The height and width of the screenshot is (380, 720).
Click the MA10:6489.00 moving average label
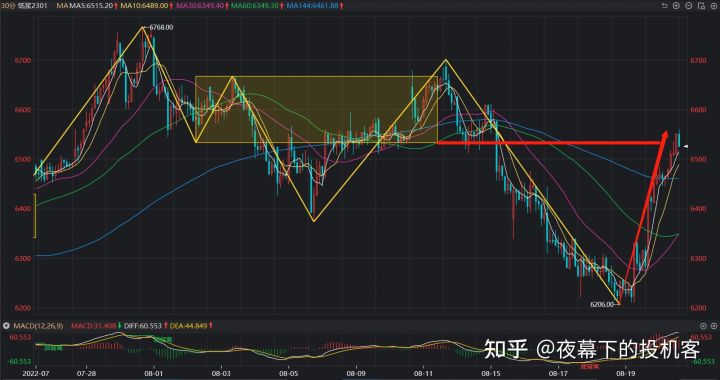144,6
